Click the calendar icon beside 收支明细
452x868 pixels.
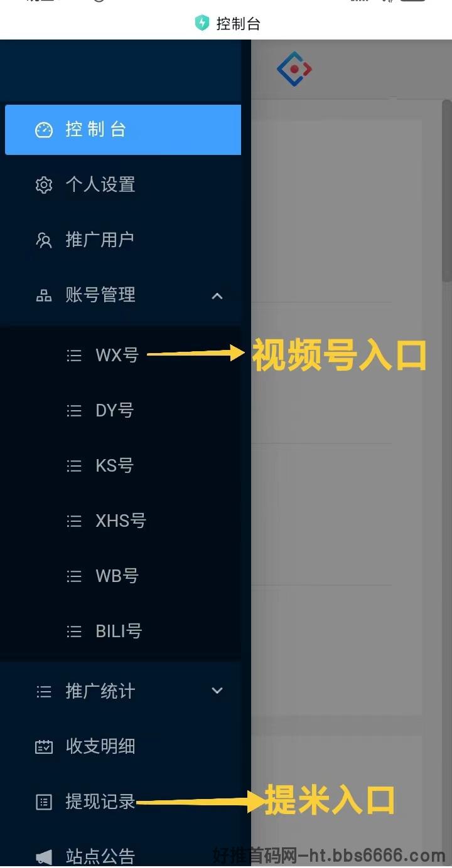pyautogui.click(x=43, y=747)
